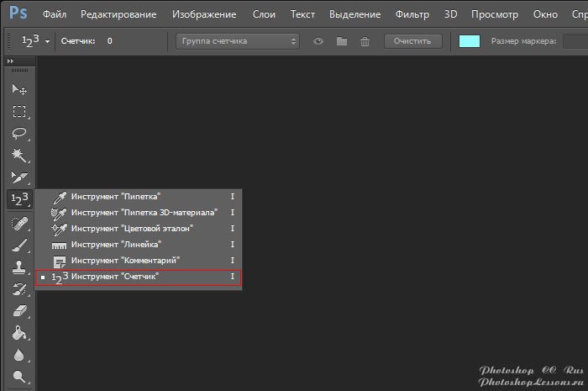The image size is (588, 391).
Task: Activate the Magic Wand tool
Action: (18, 155)
